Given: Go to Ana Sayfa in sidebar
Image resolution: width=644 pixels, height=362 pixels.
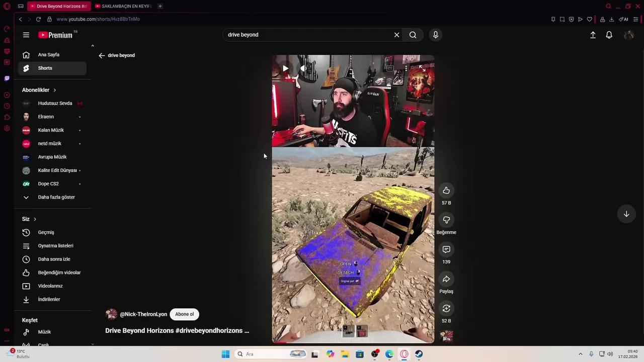Looking at the screenshot, I should (52, 55).
